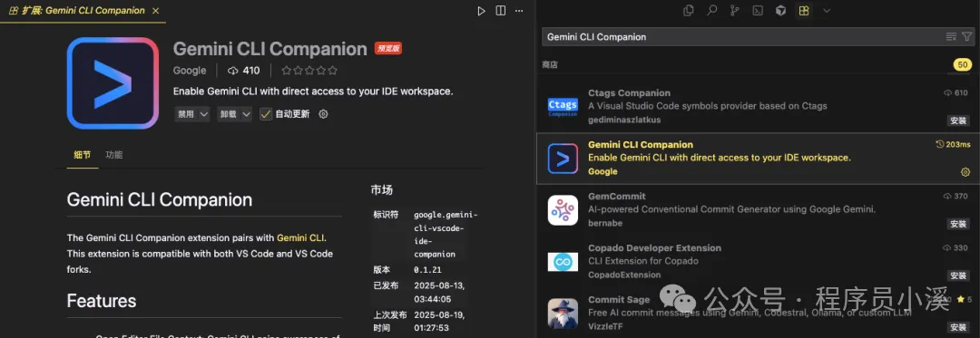This screenshot has width=980, height=338.
Task: Select the Extensions view icon
Action: point(804,11)
